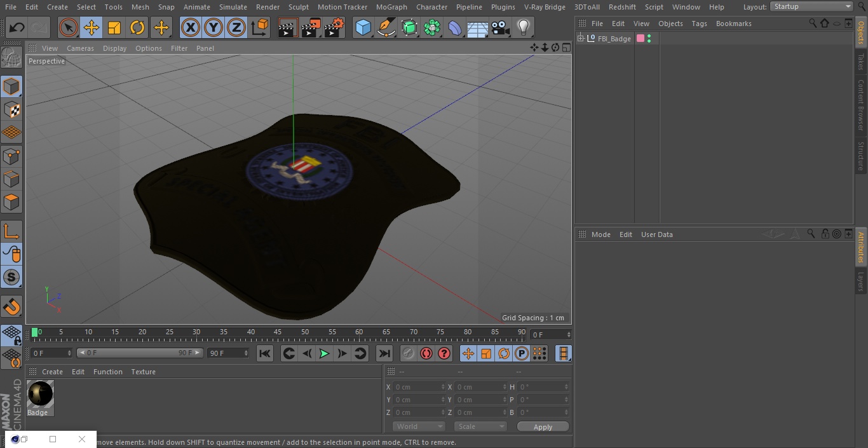This screenshot has width=868, height=448.
Task: Open the Layers side tab
Action: (x=861, y=282)
